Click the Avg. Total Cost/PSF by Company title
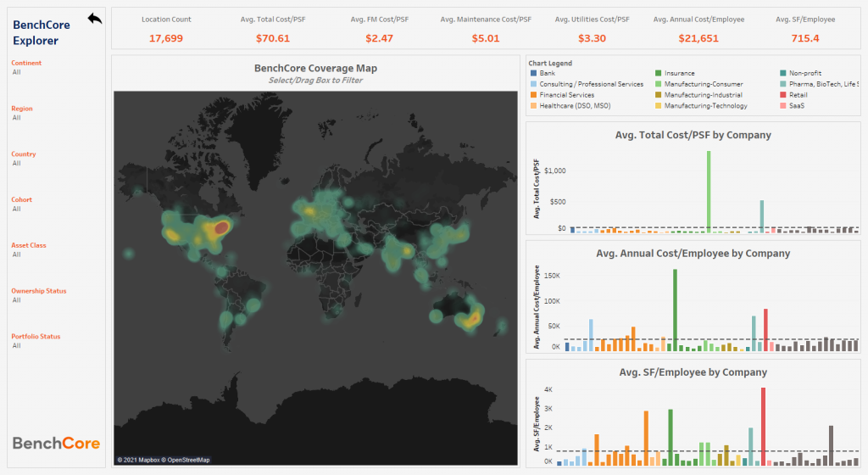This screenshot has height=475, width=868. (x=693, y=135)
